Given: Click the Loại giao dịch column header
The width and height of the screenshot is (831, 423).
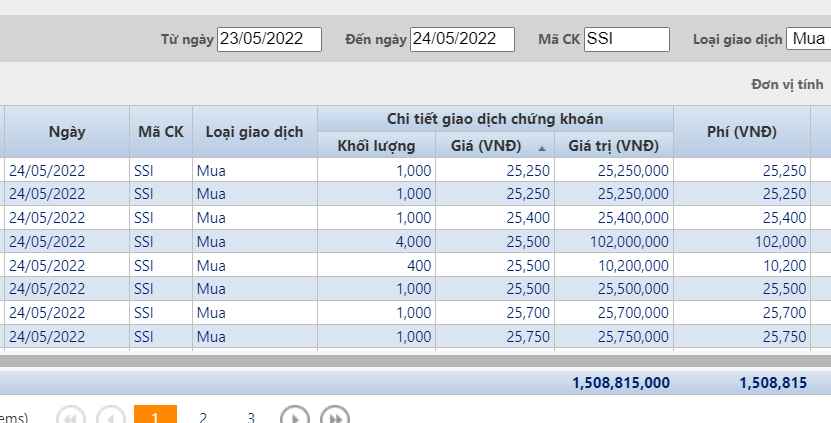Looking at the screenshot, I should coord(255,131).
